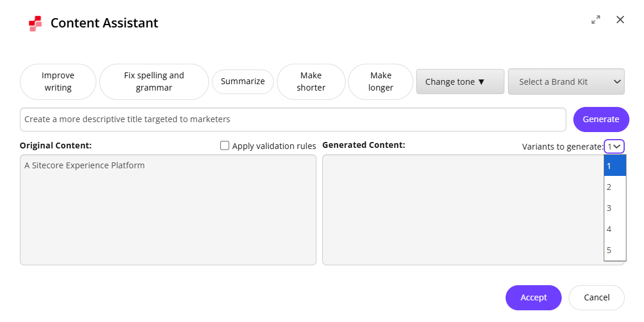This screenshot has width=644, height=322.
Task: Click the Summarize button
Action: coord(243,81)
